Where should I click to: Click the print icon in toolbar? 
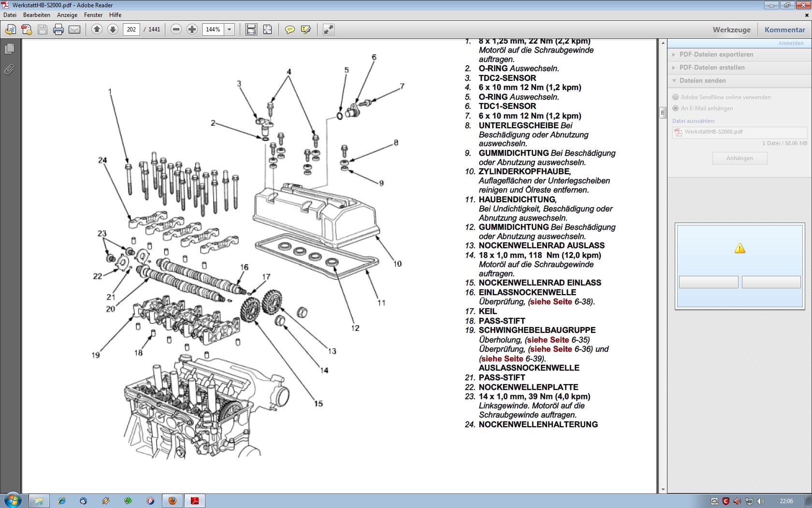58,30
